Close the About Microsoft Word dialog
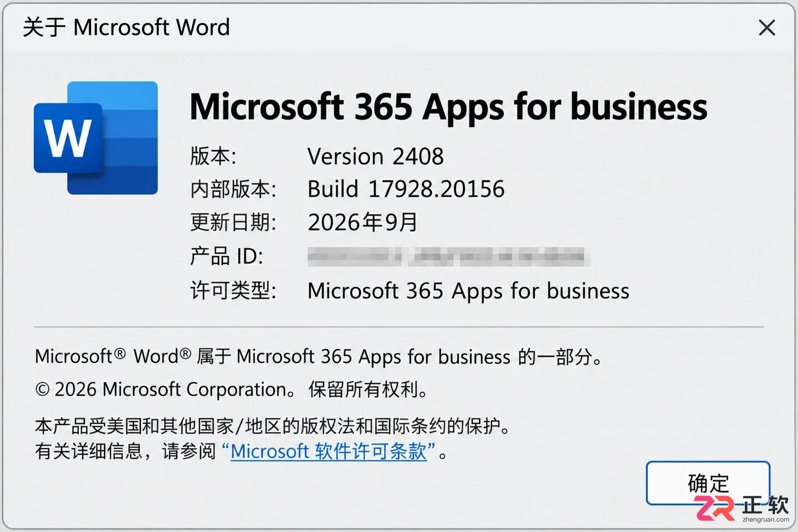This screenshot has width=798, height=532. 767,27
